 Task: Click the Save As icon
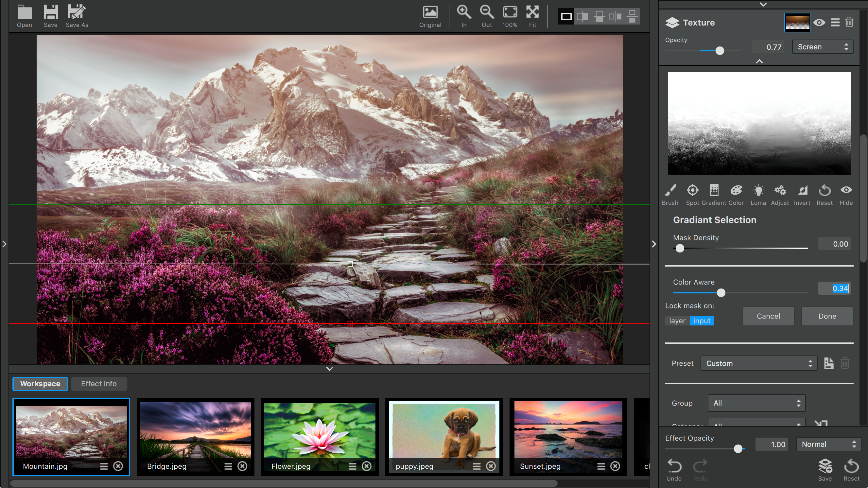point(77,16)
